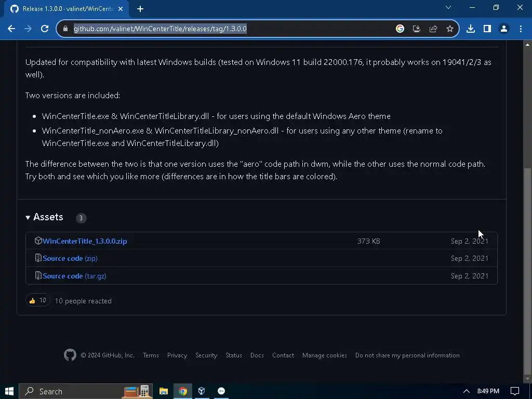Open Chrome profile menu

coord(504,29)
